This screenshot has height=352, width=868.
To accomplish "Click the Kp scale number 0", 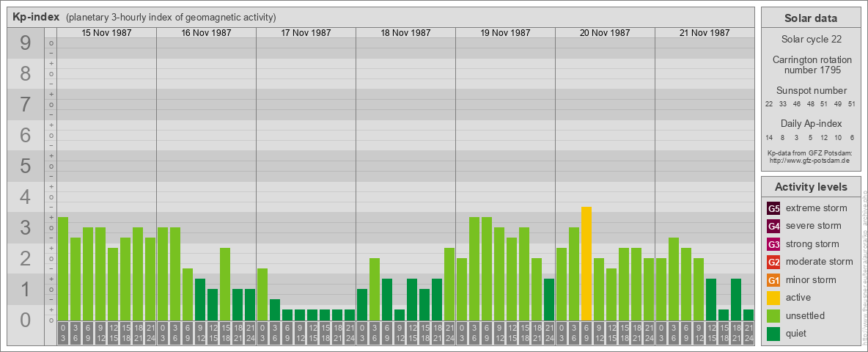I will (26, 320).
